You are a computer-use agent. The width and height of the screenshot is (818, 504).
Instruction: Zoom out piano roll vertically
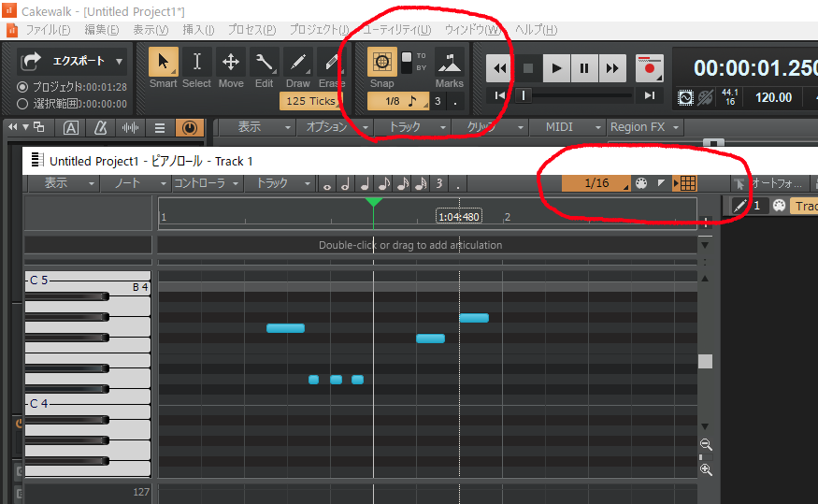[706, 444]
